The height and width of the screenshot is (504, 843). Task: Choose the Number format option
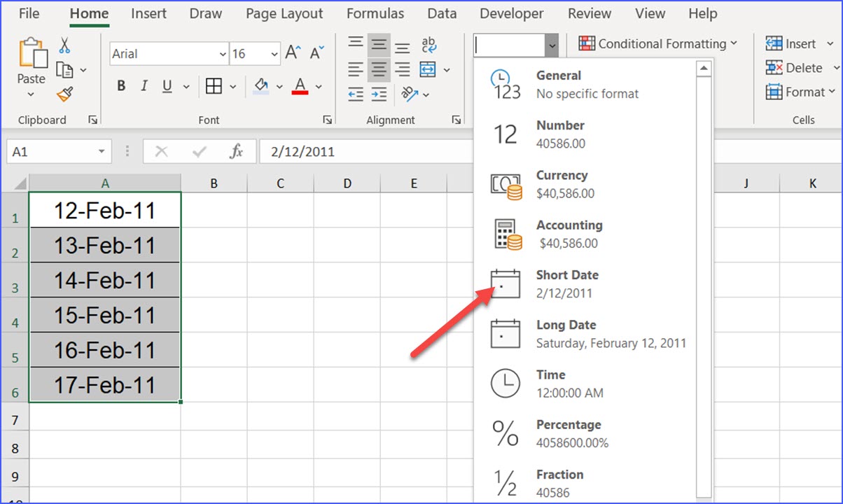[585, 134]
